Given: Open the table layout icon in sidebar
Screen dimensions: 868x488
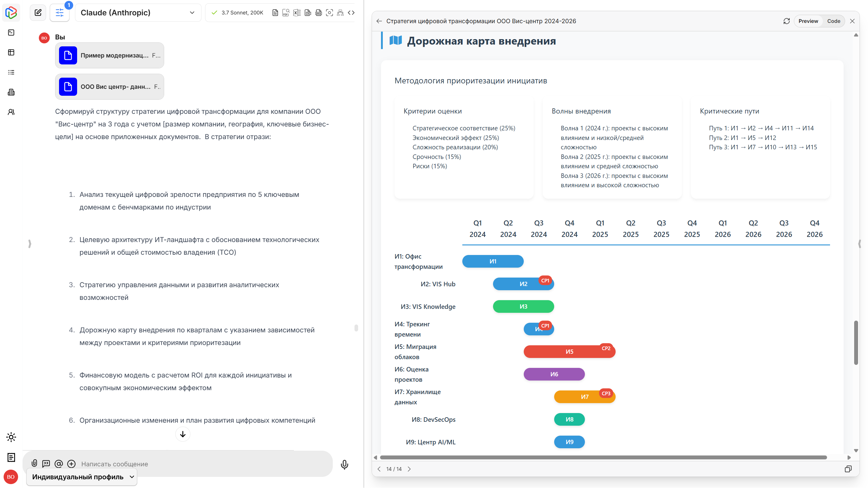Looking at the screenshot, I should [11, 52].
